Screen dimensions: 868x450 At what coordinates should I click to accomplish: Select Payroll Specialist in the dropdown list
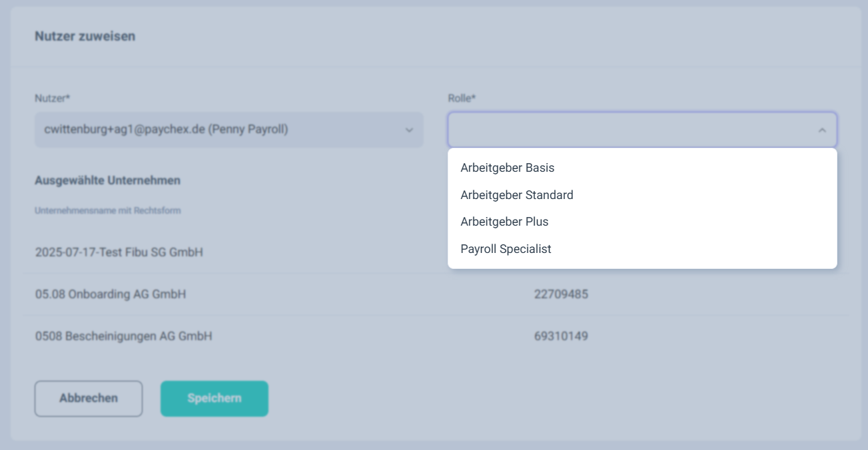506,249
